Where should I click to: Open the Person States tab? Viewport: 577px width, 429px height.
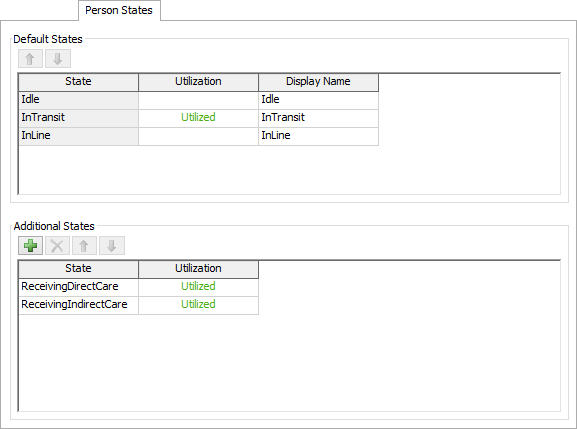coord(119,10)
